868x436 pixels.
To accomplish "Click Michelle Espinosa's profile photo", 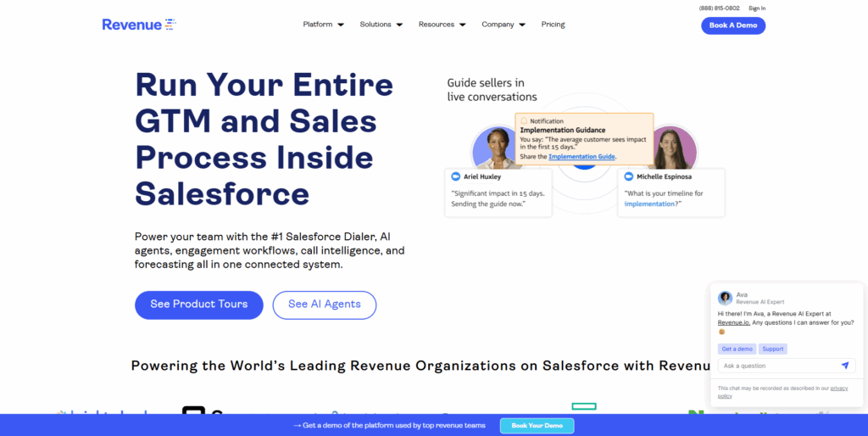I will (x=674, y=148).
